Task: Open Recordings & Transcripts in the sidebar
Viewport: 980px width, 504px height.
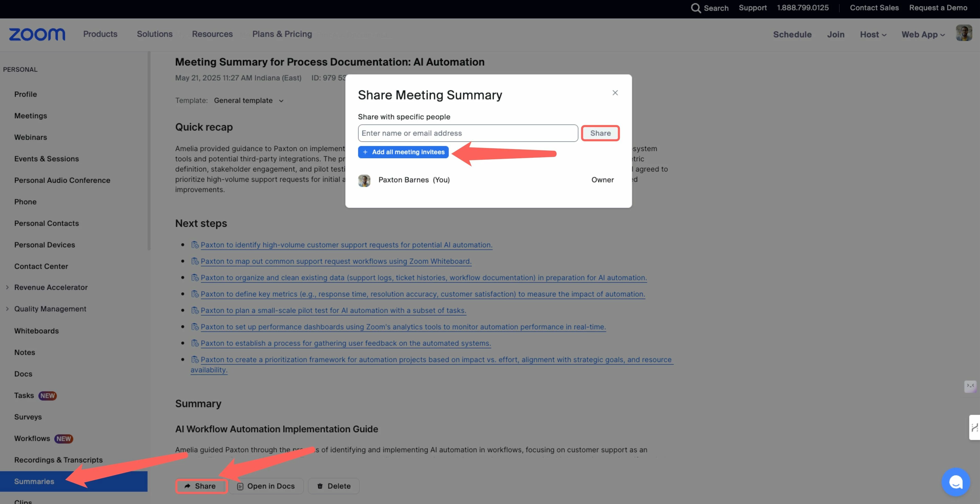Action: pos(58,460)
